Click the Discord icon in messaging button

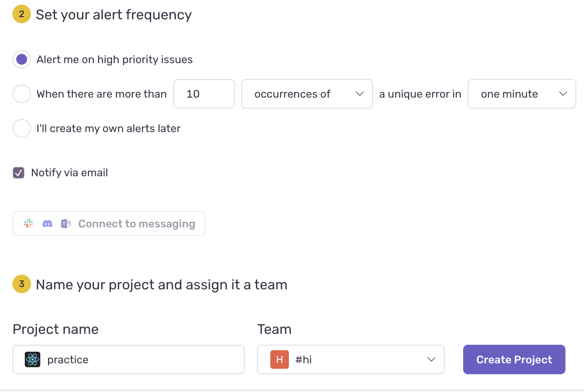(x=47, y=224)
